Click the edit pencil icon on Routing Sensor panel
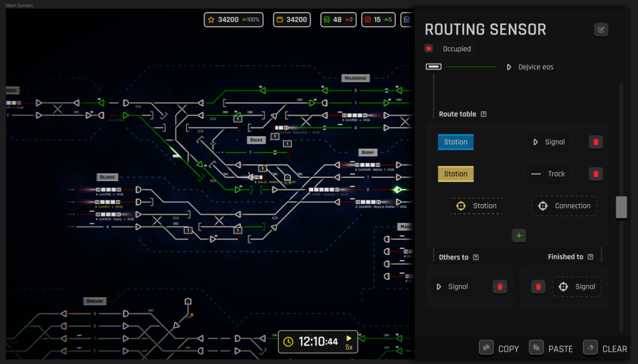 tap(601, 29)
